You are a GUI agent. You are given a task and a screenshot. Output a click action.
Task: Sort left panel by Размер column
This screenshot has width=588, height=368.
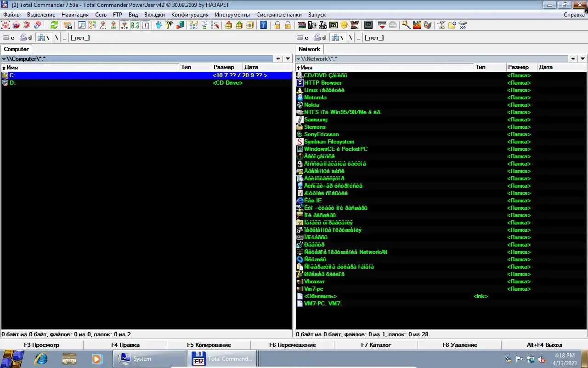(227, 67)
